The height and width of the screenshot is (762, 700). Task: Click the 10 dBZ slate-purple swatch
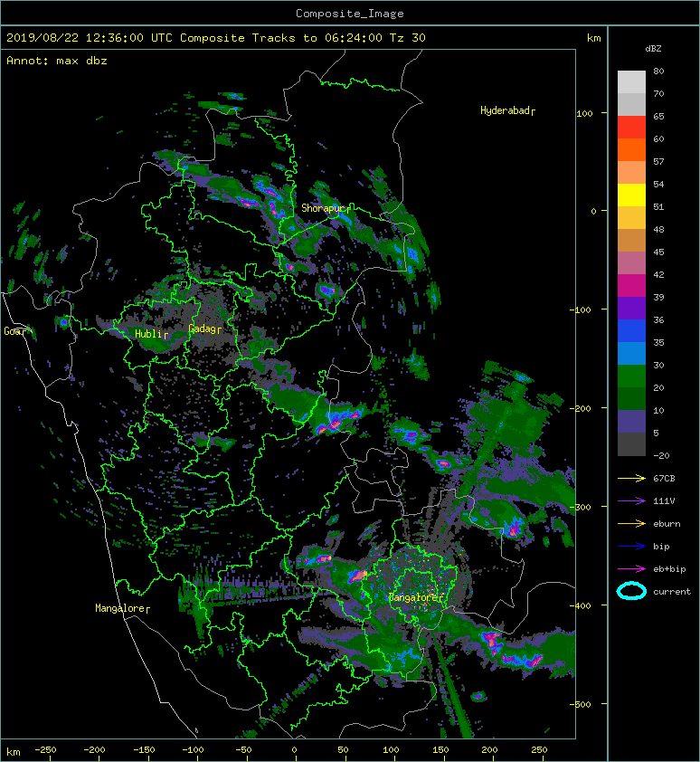point(631,422)
